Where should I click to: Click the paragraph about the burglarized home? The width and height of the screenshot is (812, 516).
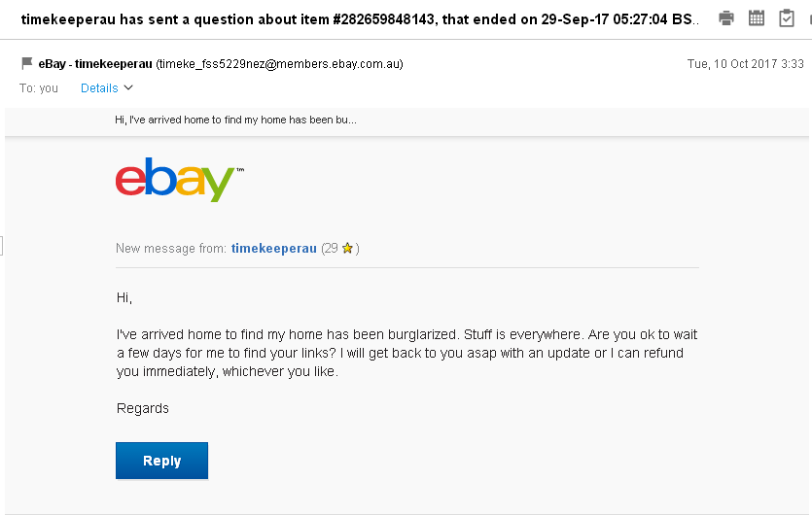pyautogui.click(x=406, y=353)
